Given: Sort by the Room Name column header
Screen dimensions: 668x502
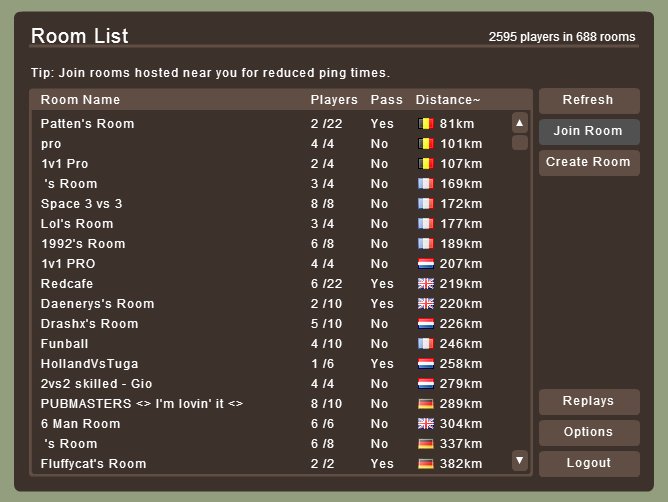Looking at the screenshot, I should [80, 100].
